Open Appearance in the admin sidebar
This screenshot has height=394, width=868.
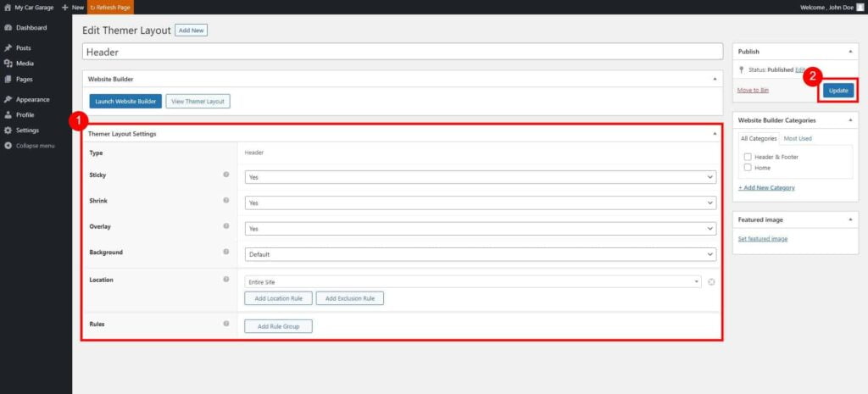pyautogui.click(x=32, y=99)
